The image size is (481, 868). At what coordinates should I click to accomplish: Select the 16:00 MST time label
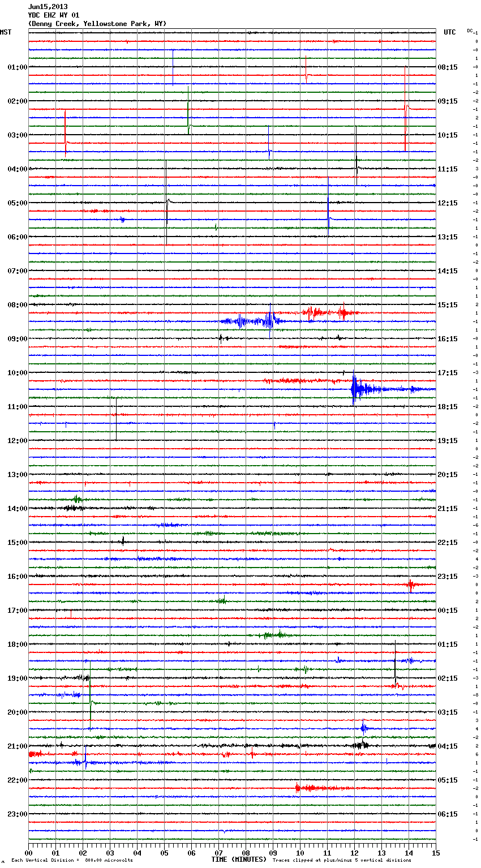[18, 577]
